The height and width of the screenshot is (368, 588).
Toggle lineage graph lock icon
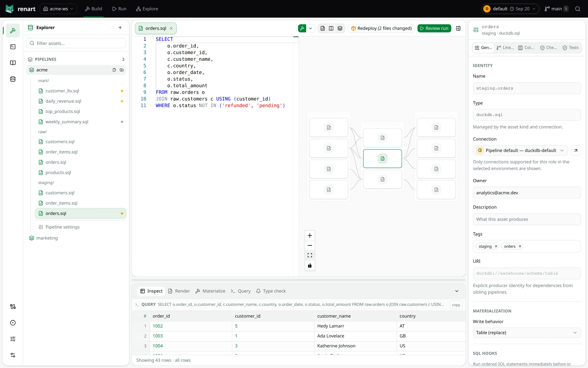[x=310, y=265]
